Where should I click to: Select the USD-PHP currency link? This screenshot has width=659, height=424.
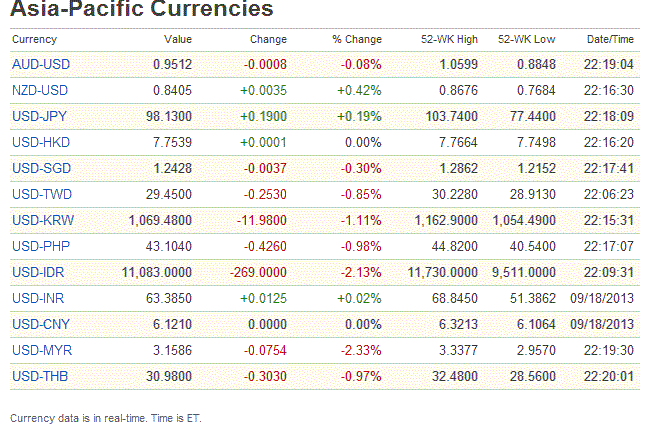click(41, 246)
